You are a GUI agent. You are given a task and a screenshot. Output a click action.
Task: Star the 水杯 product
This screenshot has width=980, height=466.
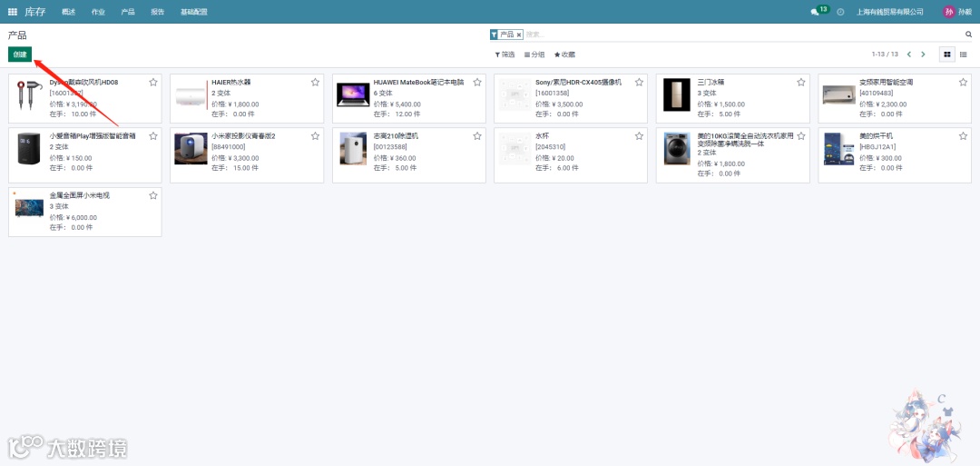click(x=639, y=135)
